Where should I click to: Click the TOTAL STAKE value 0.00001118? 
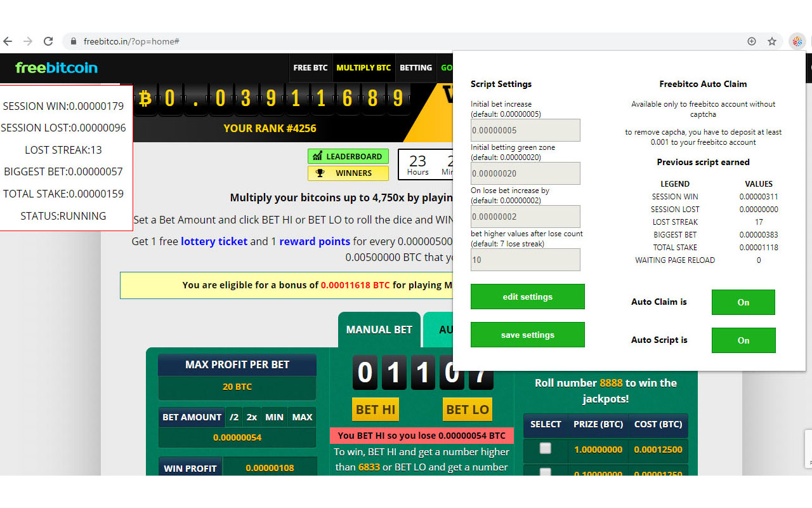pyautogui.click(x=759, y=248)
